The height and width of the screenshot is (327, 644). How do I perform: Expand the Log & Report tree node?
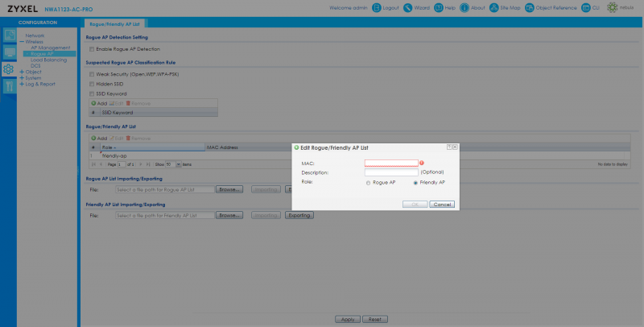[22, 85]
